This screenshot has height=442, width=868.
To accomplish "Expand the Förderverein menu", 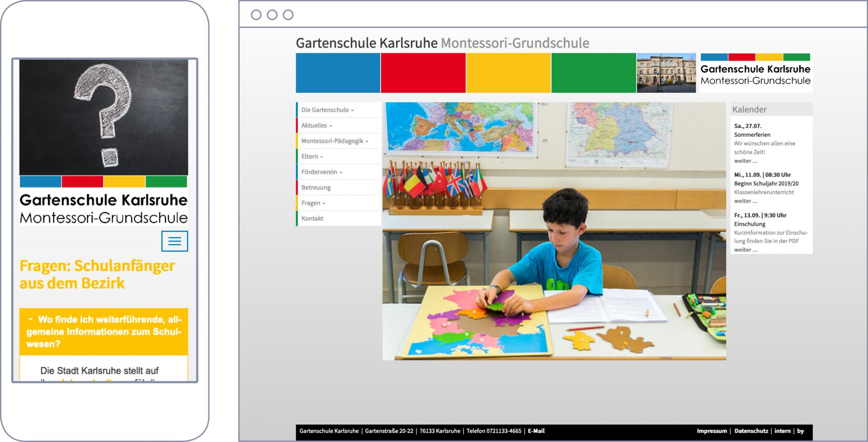I will 339,172.
